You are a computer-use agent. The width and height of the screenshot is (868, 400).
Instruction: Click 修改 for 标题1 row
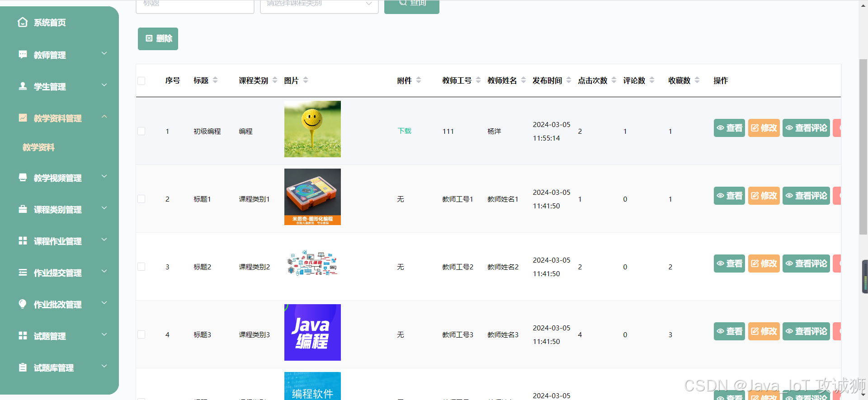coord(764,196)
